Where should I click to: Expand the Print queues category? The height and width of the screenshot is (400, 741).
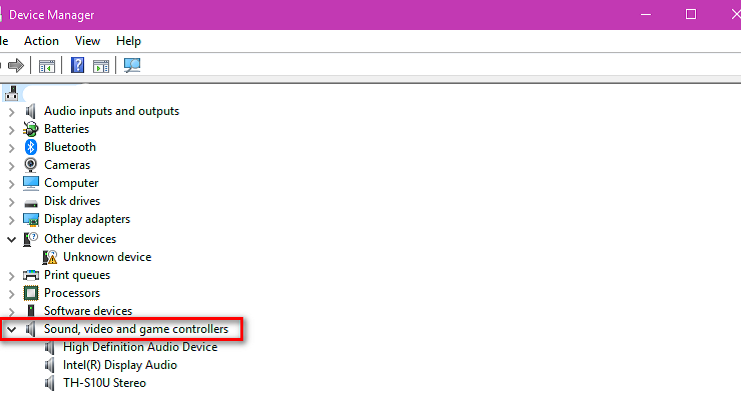point(11,276)
